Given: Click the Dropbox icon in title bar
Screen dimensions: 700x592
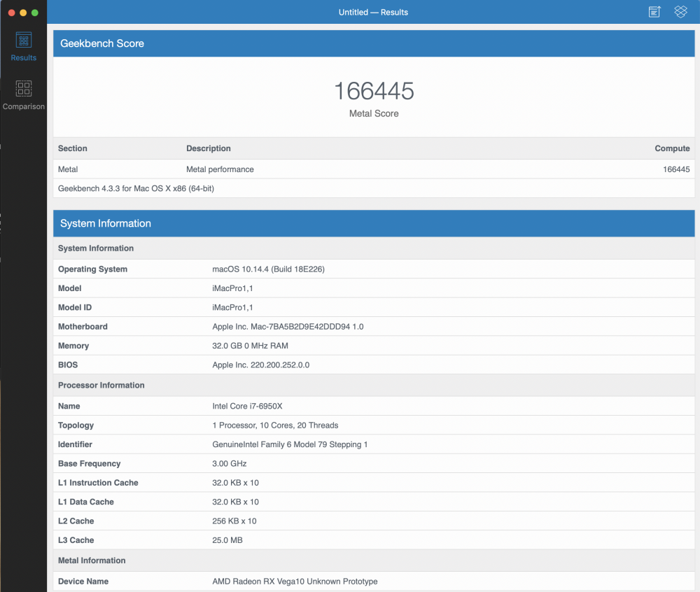Looking at the screenshot, I should click(x=680, y=12).
